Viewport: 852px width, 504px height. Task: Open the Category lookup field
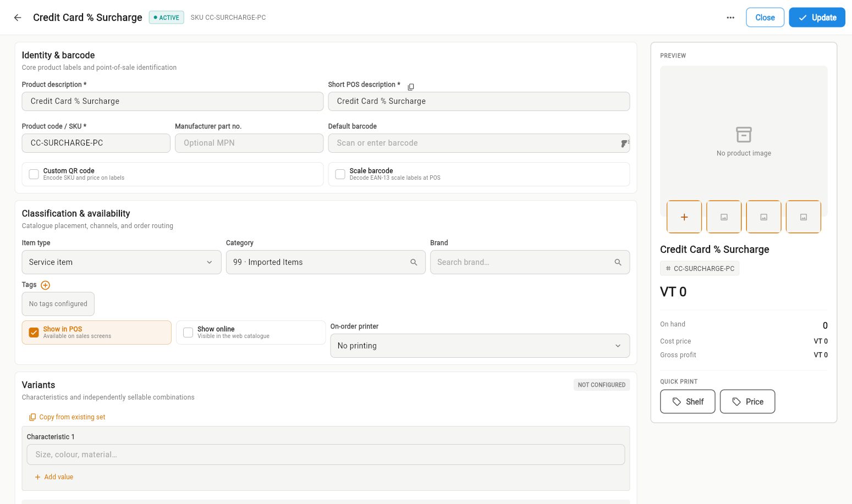tap(326, 262)
